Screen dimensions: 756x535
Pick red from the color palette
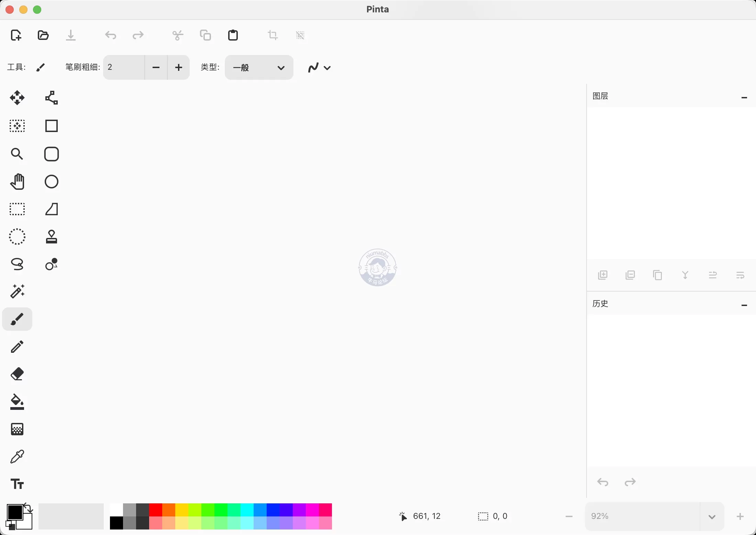point(156,510)
